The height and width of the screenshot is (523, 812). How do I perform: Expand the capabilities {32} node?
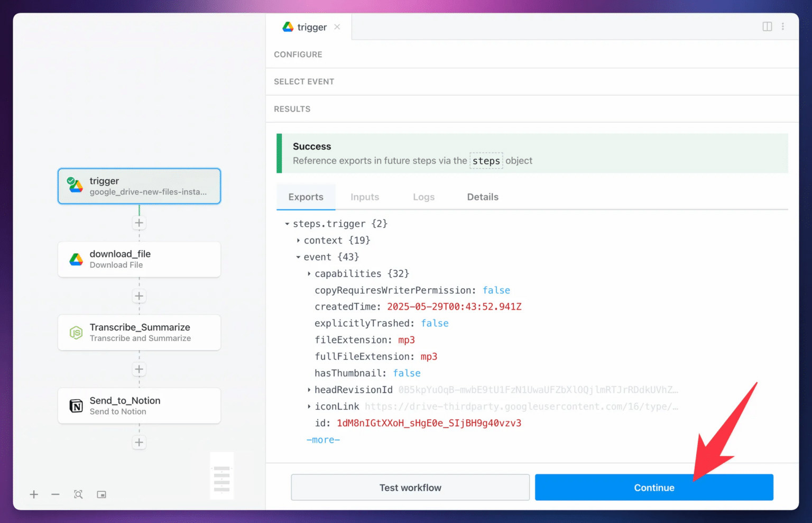click(x=309, y=273)
